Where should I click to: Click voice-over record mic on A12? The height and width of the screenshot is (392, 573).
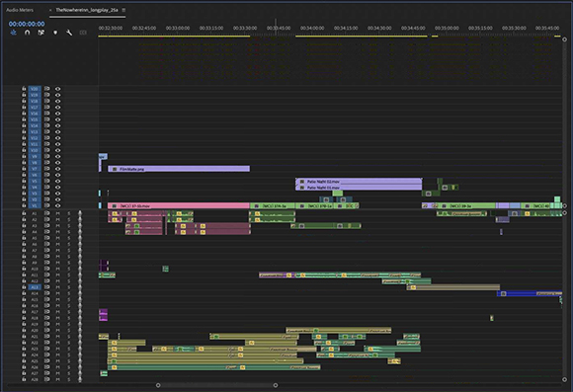point(80,281)
